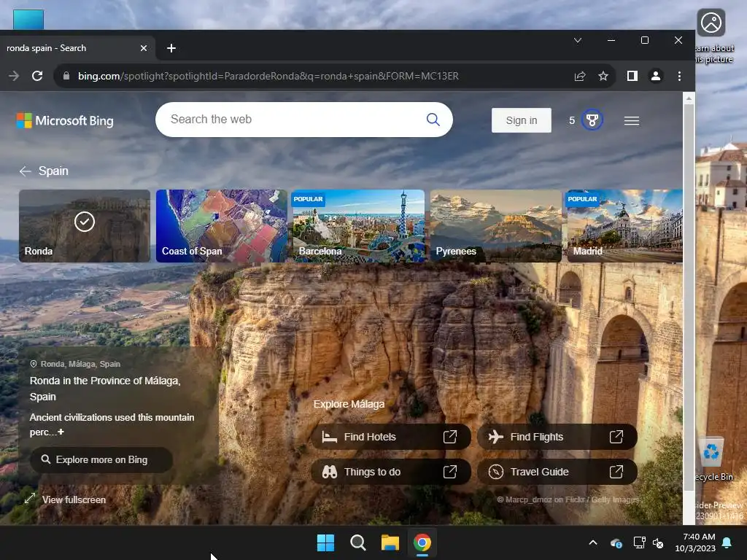Open the notifications bell
The height and width of the screenshot is (560, 747).
727,542
